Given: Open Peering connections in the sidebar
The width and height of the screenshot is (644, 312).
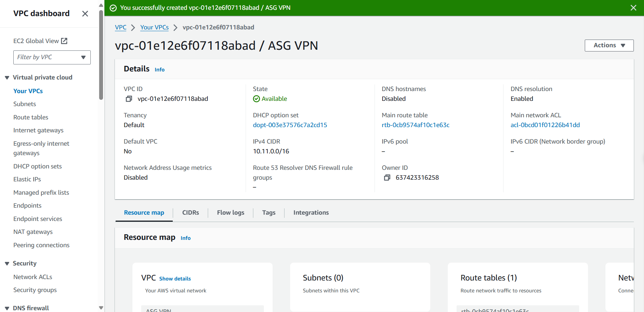Looking at the screenshot, I should tap(41, 245).
